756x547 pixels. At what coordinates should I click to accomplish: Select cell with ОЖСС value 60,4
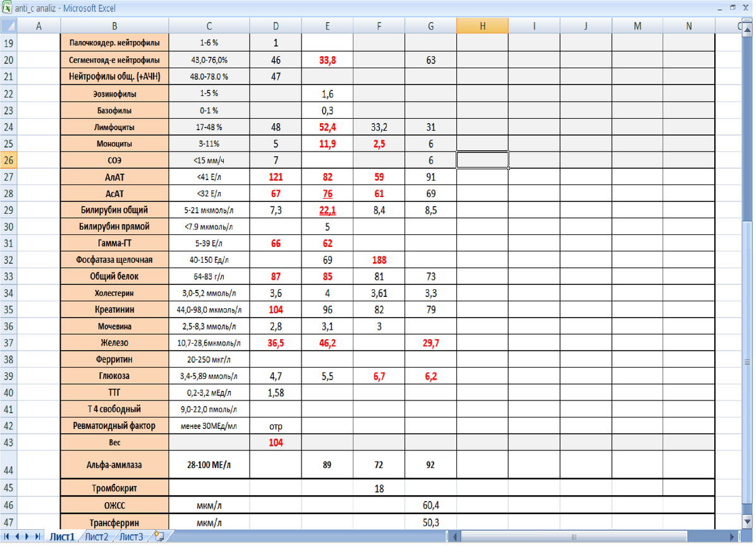point(430,505)
